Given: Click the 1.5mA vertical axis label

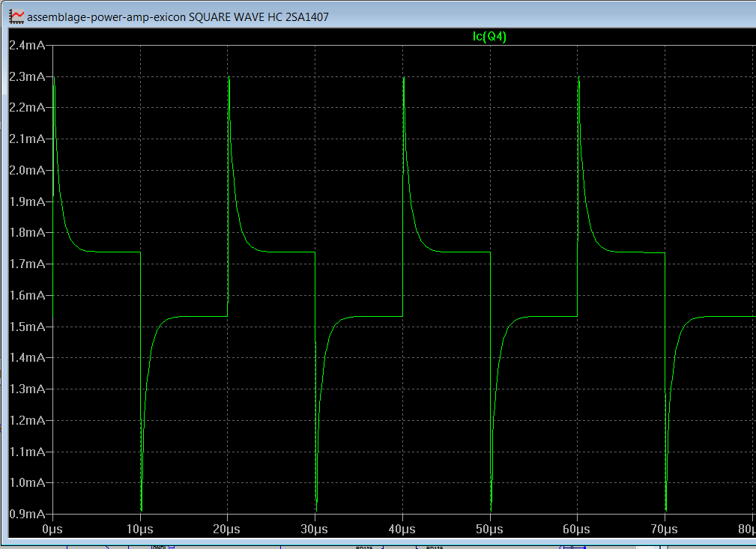Looking at the screenshot, I should point(27,327).
